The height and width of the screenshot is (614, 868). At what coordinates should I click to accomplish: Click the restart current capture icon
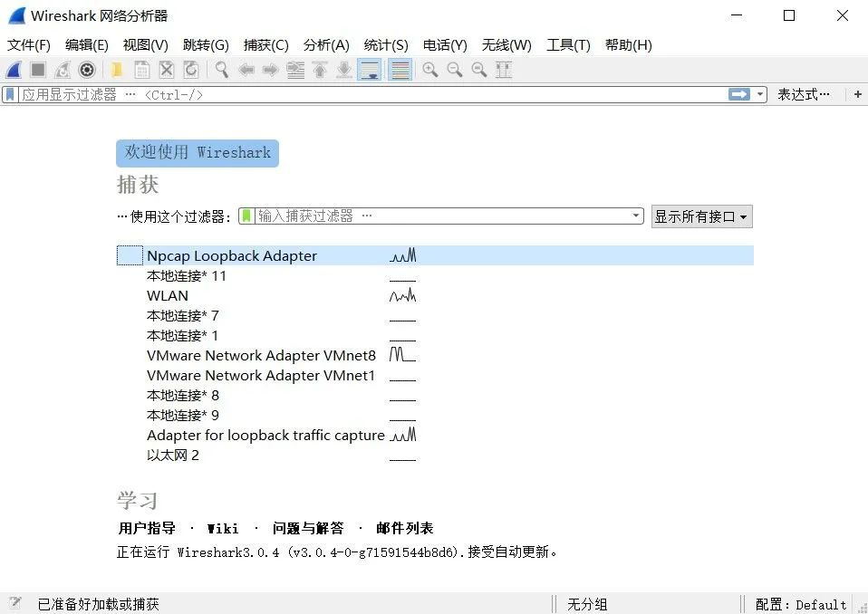pyautogui.click(x=62, y=70)
